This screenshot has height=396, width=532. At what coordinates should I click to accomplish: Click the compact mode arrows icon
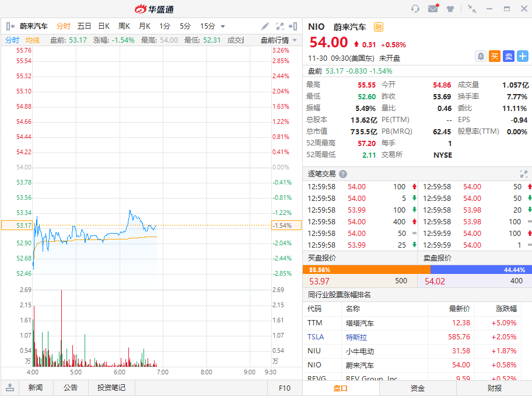[471, 9]
